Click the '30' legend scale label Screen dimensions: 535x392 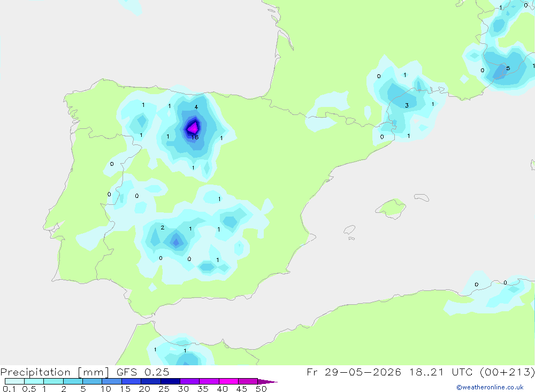184,389
